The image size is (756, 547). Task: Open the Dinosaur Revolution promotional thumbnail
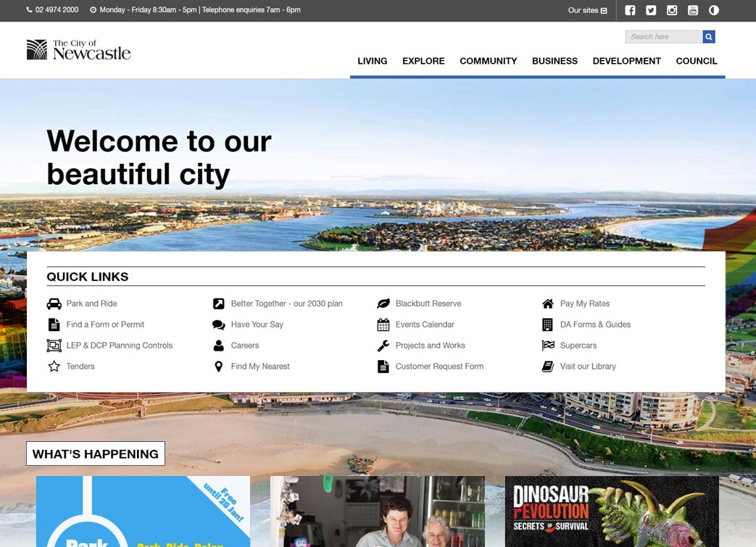(612, 511)
